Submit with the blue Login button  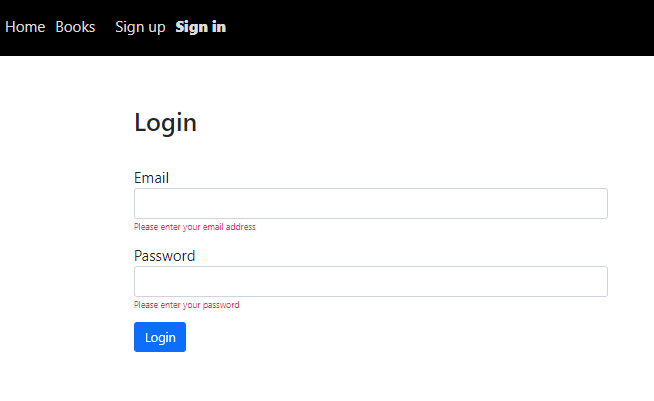[160, 337]
